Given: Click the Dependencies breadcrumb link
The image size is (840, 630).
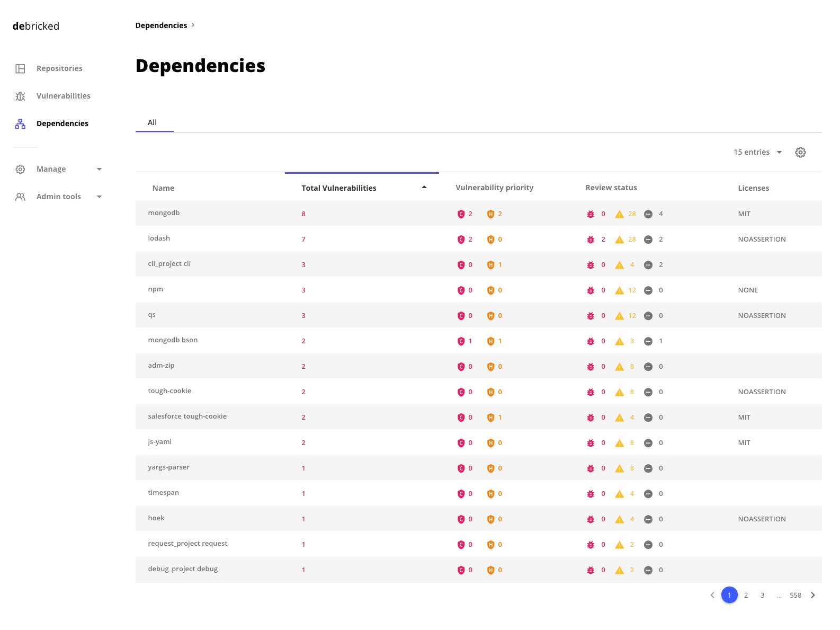Looking at the screenshot, I should pyautogui.click(x=161, y=25).
